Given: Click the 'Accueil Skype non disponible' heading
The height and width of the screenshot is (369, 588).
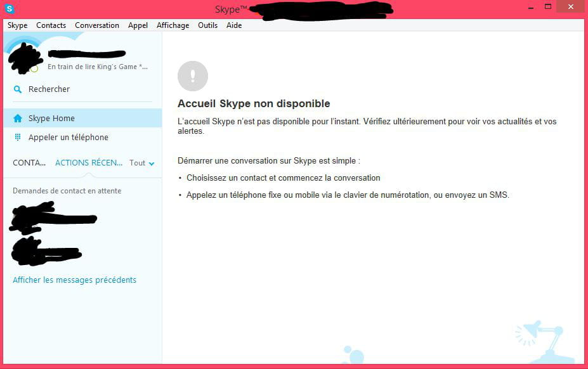Looking at the screenshot, I should 254,103.
